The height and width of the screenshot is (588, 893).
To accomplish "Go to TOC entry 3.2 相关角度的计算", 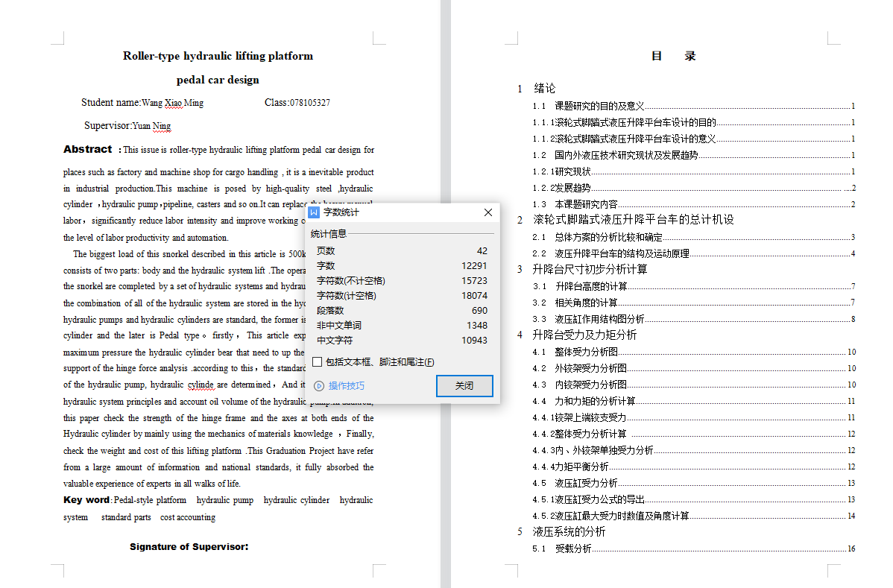I will [x=586, y=303].
